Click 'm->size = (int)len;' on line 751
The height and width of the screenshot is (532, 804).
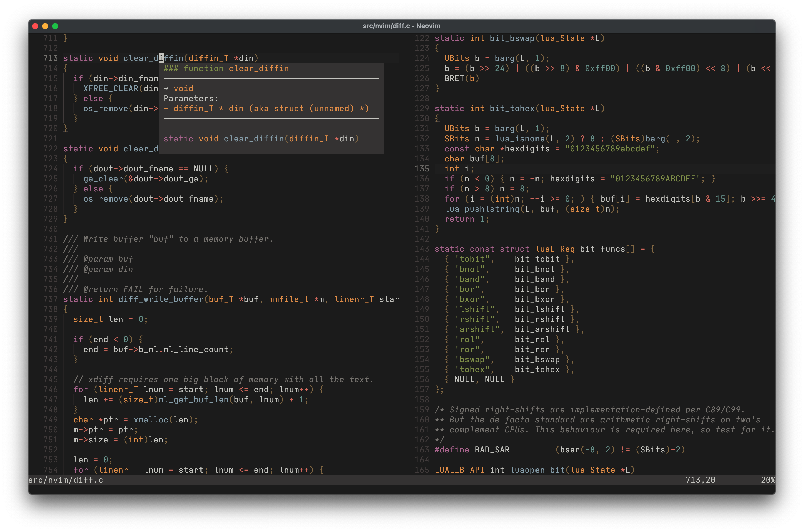120,440
